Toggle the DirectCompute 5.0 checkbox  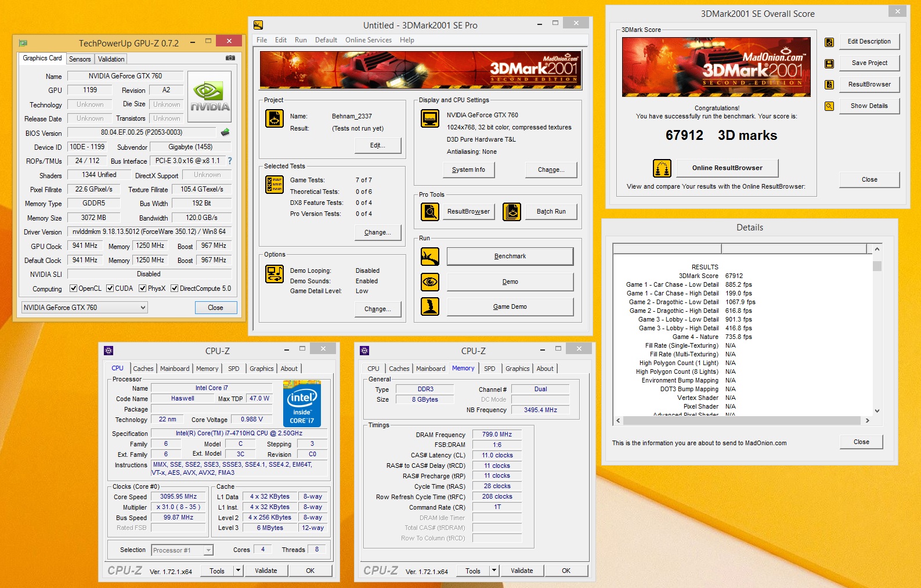[x=174, y=288]
